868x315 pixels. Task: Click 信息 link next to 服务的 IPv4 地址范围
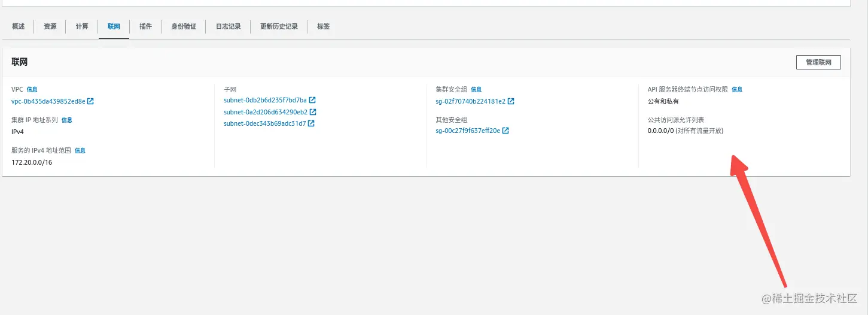click(80, 150)
